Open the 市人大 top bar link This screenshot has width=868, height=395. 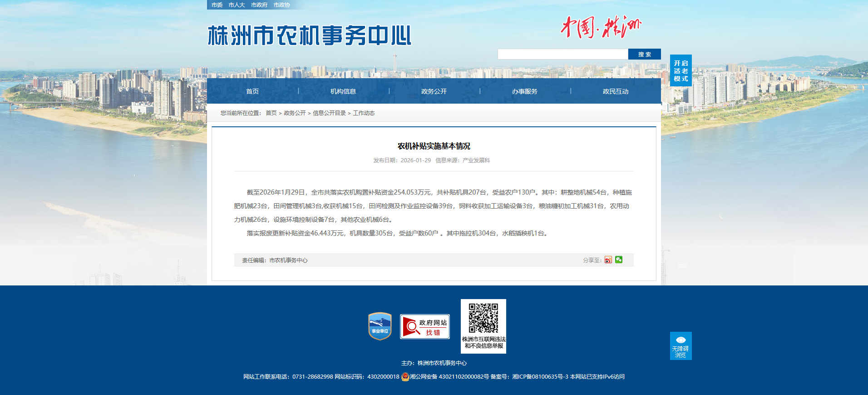point(237,5)
